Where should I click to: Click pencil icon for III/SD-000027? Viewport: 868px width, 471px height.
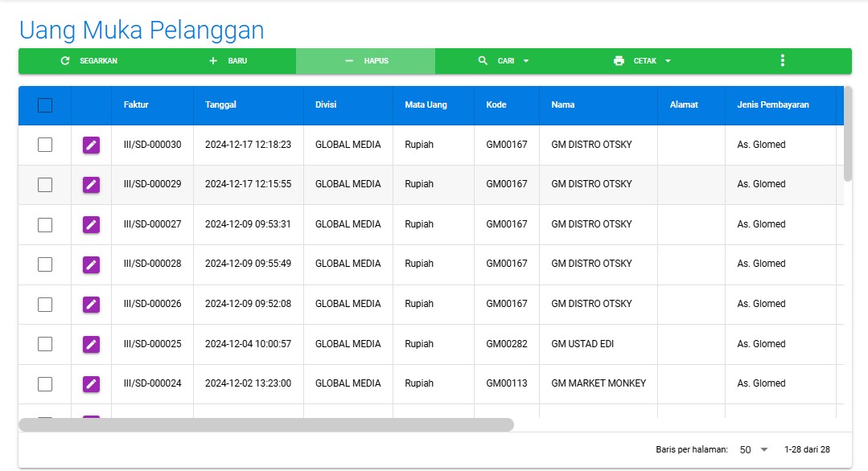91,224
